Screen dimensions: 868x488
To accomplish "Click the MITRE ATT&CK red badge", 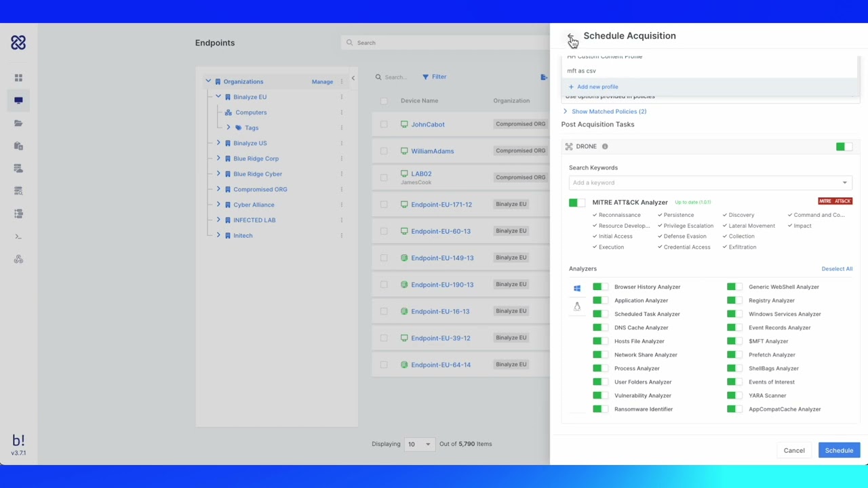I will point(835,201).
